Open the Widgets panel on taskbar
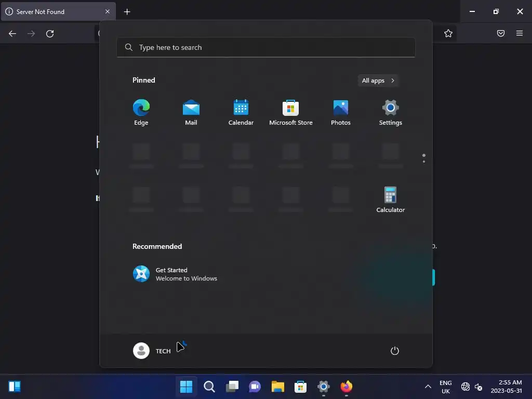 point(15,387)
